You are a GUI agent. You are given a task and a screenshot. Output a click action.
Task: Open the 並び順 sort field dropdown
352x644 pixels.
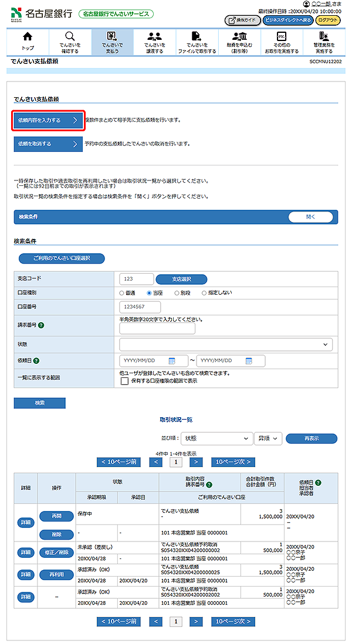point(215,438)
